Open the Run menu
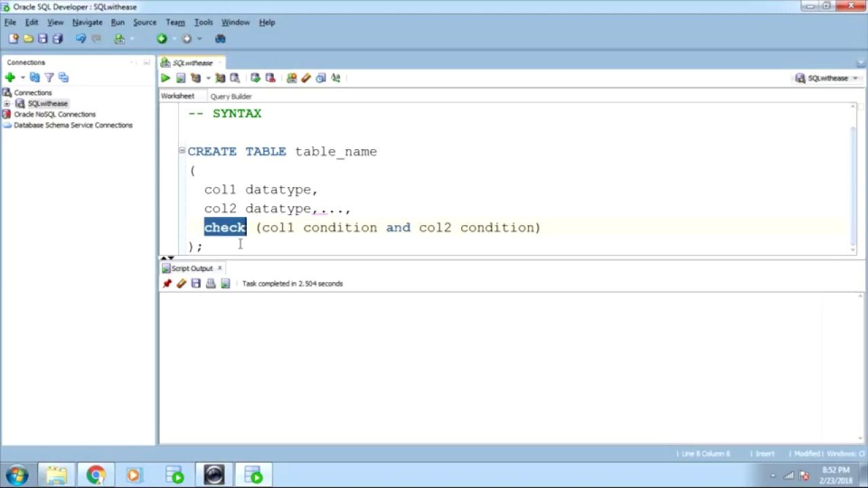The height and width of the screenshot is (488, 868). click(118, 22)
